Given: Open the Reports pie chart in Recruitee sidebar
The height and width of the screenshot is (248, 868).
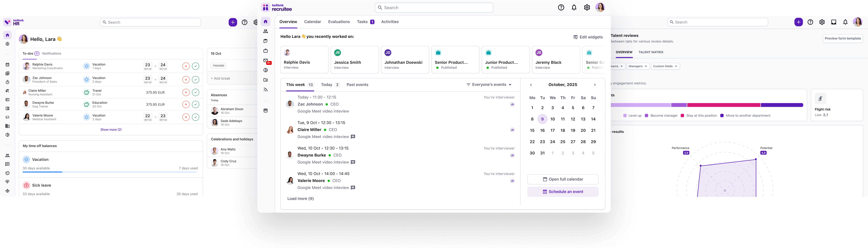Looking at the screenshot, I should (x=265, y=70).
